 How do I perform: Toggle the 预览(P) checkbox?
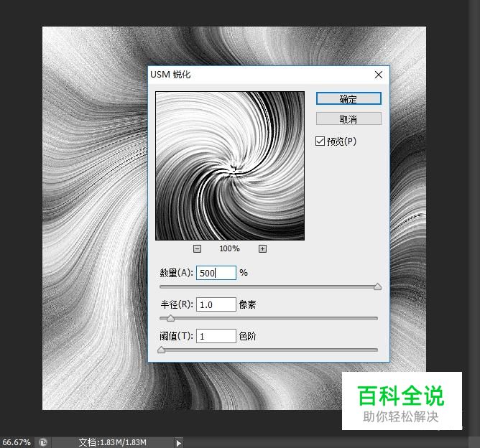pyautogui.click(x=320, y=141)
